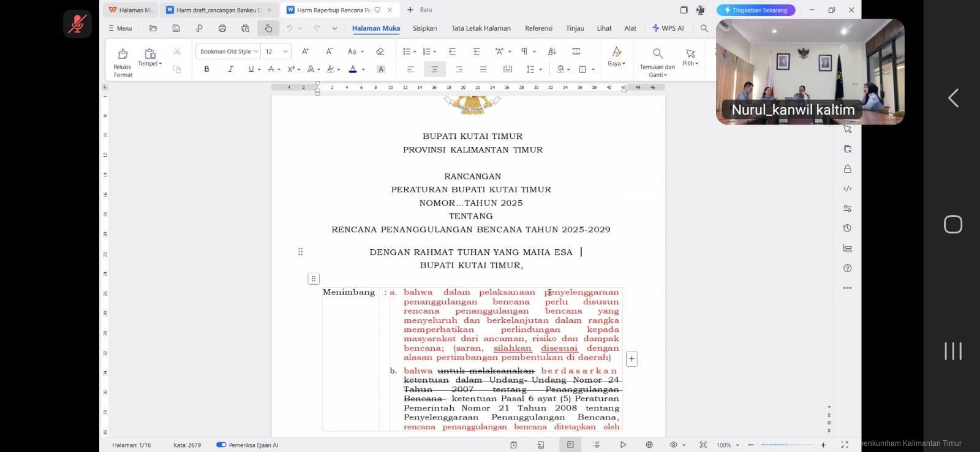Align text left

tap(410, 69)
